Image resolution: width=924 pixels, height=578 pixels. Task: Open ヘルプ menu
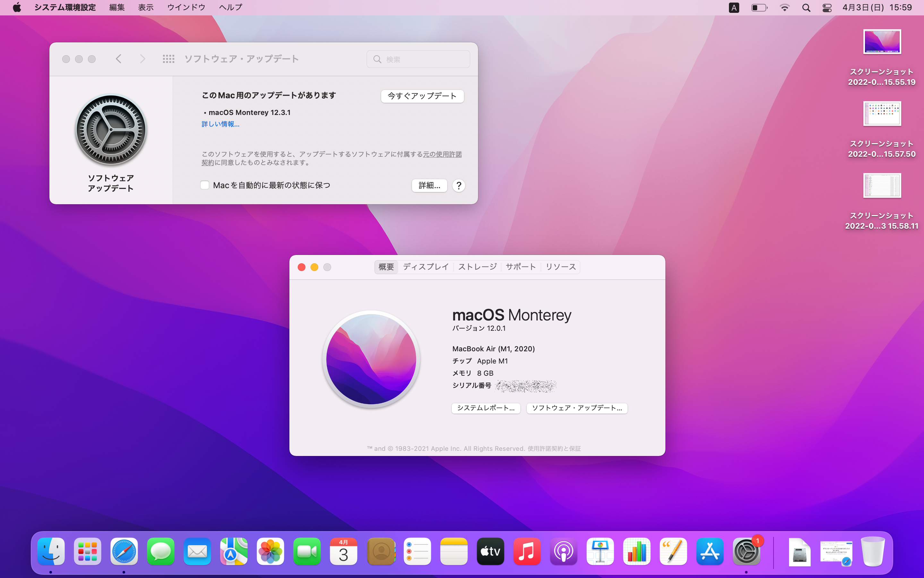[x=231, y=7]
